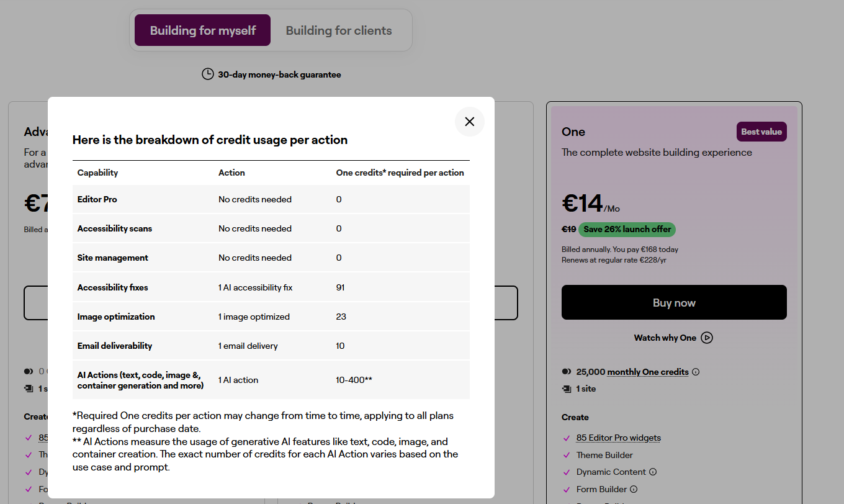Click the credits coin icon beside 25,000
This screenshot has width=844, height=504.
click(566, 372)
